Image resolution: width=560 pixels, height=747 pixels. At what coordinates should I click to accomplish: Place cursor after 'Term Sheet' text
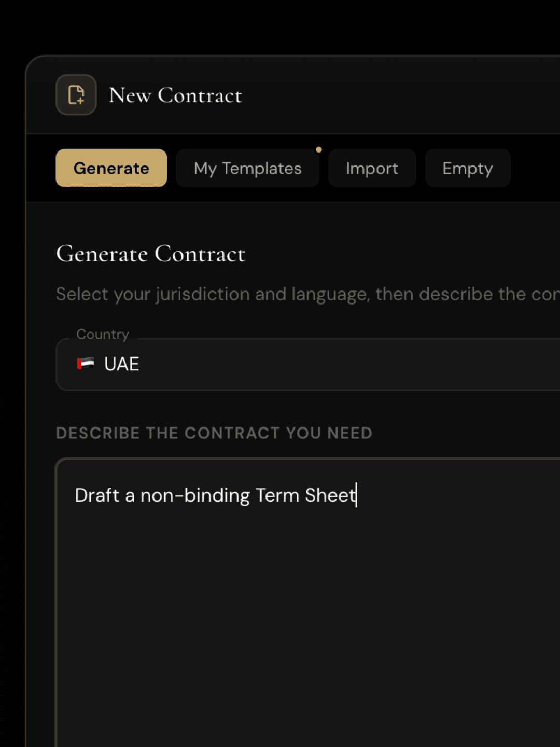click(x=357, y=495)
